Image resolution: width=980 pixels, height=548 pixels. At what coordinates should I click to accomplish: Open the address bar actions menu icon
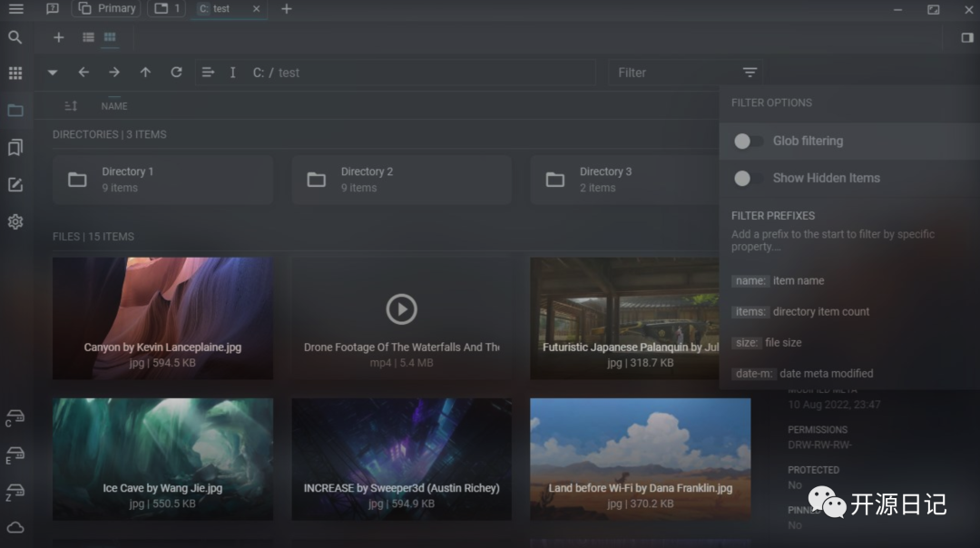(x=208, y=73)
